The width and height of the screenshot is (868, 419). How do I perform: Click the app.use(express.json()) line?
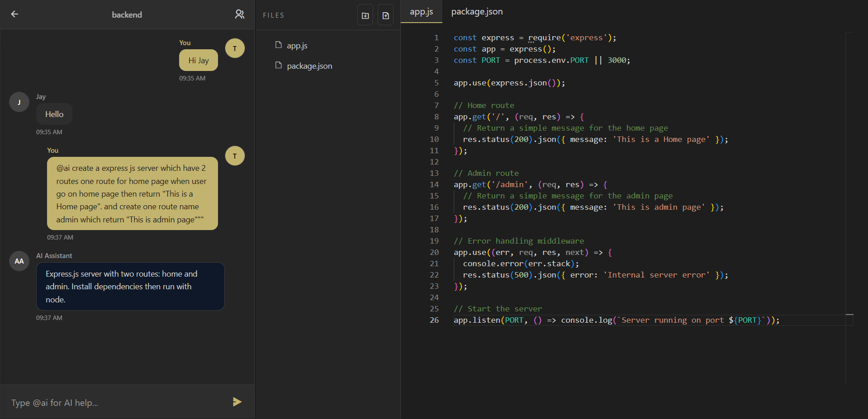point(509,83)
